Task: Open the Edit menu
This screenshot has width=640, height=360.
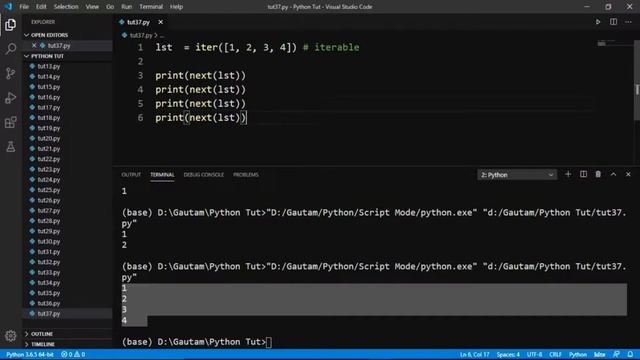Action: 41,7
